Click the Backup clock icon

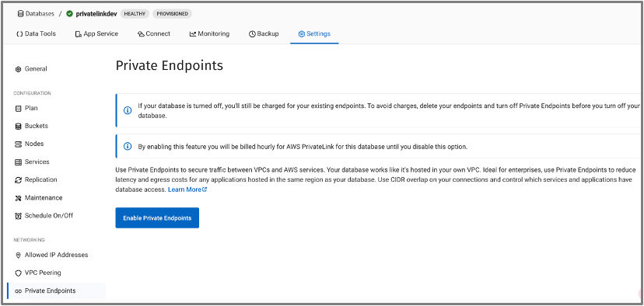coord(252,34)
